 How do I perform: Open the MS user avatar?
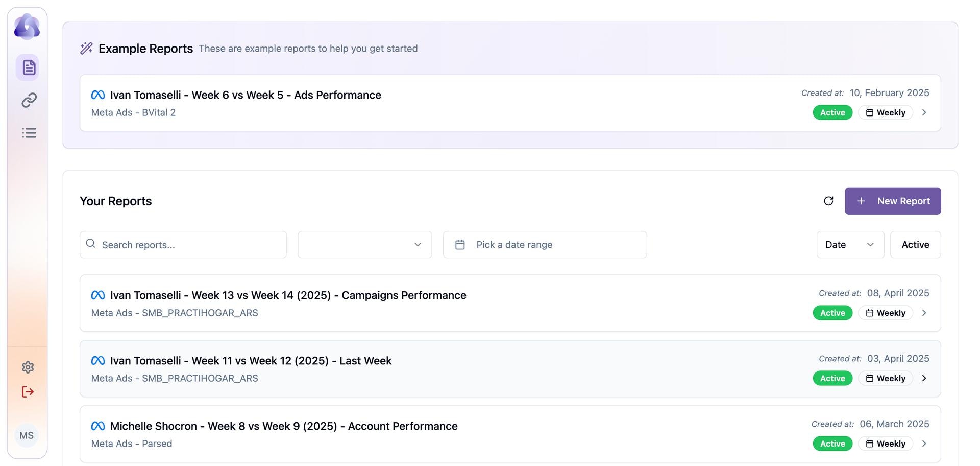(27, 435)
